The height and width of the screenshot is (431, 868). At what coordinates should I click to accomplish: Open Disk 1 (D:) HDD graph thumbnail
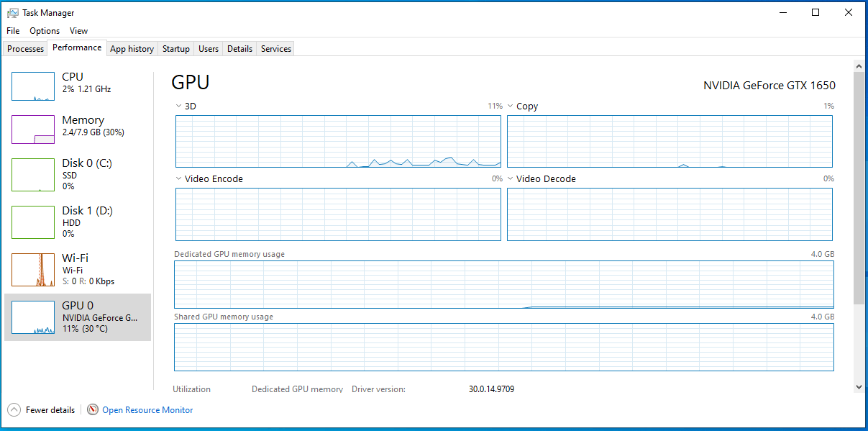(33, 222)
